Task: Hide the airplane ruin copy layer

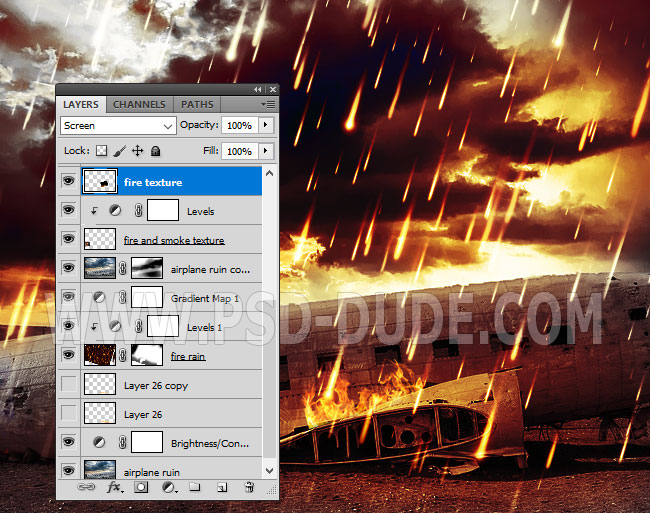Action: 68,268
